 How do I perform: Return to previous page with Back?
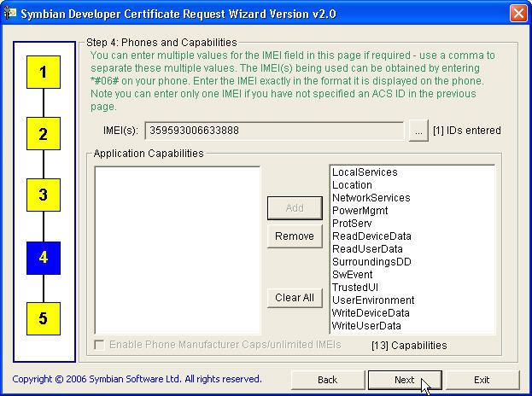pyautogui.click(x=328, y=380)
